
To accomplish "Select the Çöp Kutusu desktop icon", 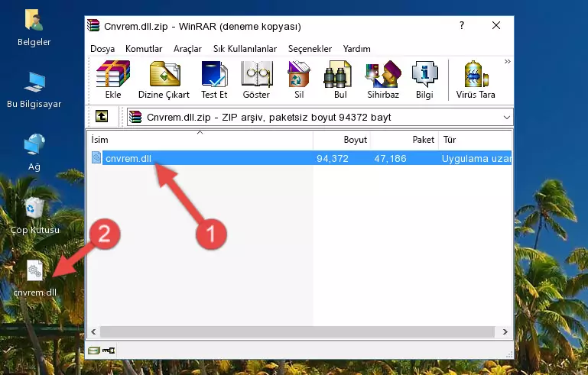I will 34,215.
